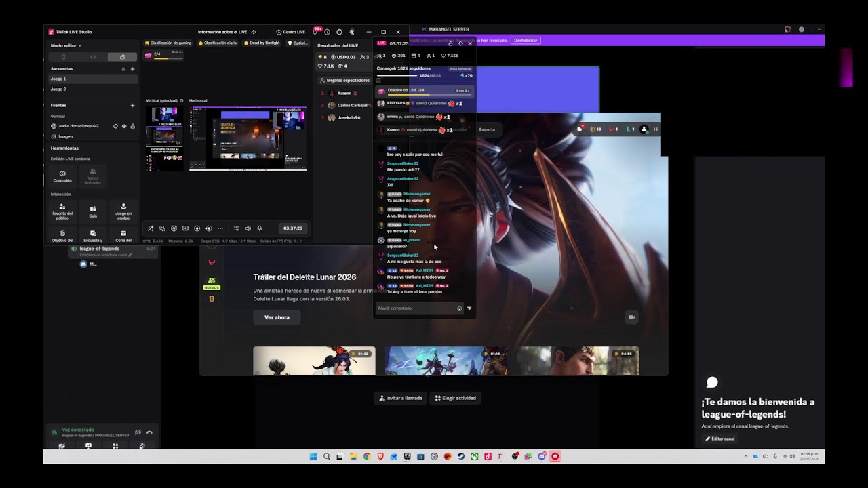
Task: Click Deshabilitar in Discord purple banner
Action: (526, 41)
